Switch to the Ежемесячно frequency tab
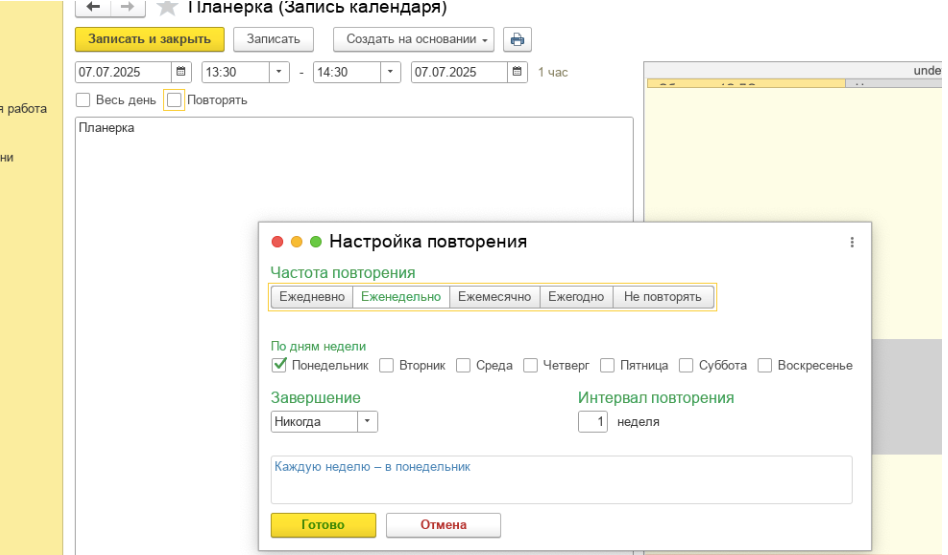Screen dimensions: 948x555 tap(495, 297)
